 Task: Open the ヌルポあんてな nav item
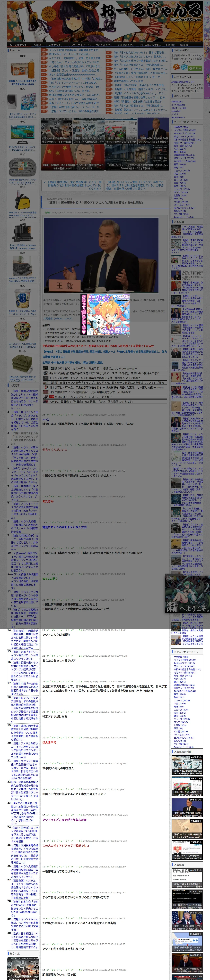[125, 45]
